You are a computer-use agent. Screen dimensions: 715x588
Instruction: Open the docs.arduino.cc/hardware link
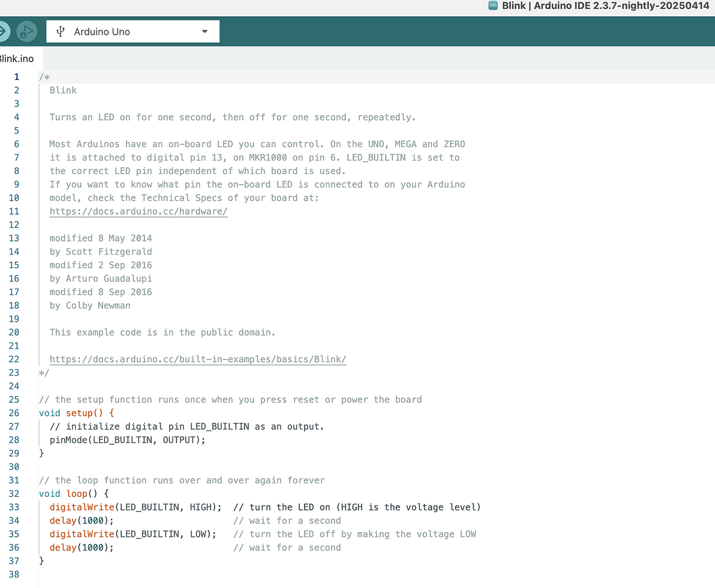138,211
